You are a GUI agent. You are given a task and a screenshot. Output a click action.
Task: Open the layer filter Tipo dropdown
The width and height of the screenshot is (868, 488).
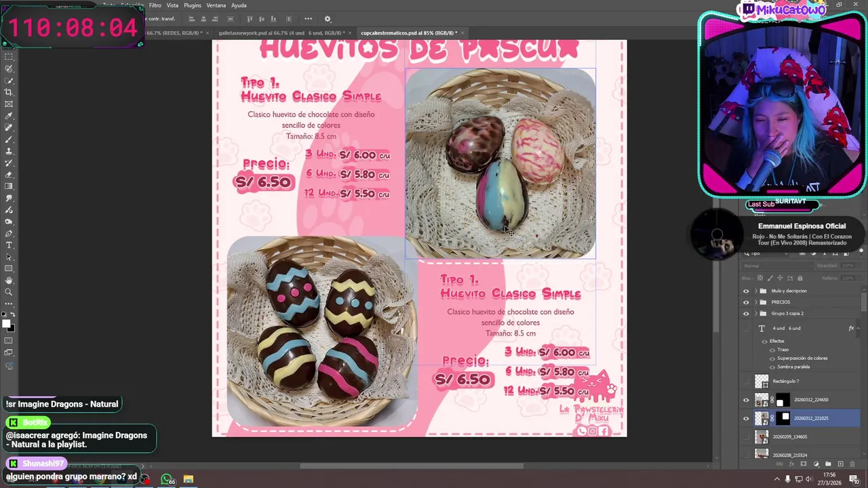click(766, 253)
